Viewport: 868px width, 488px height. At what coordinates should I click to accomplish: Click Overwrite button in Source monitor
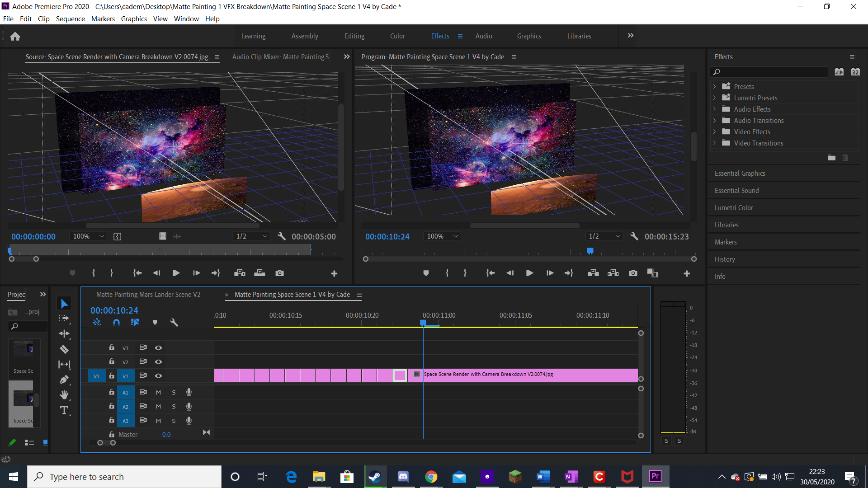click(x=259, y=273)
